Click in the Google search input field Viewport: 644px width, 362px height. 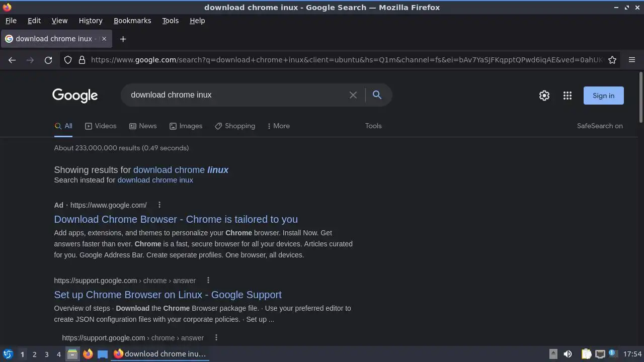coord(236,95)
